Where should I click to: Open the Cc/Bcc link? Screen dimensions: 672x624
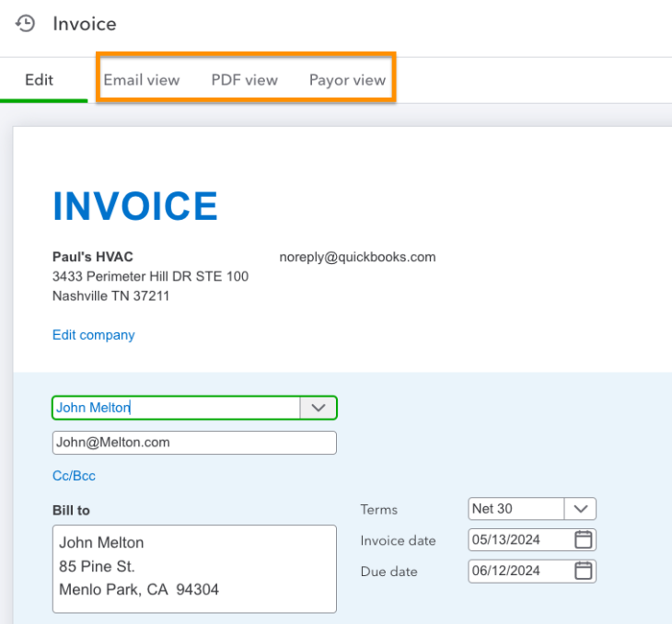[x=74, y=476]
